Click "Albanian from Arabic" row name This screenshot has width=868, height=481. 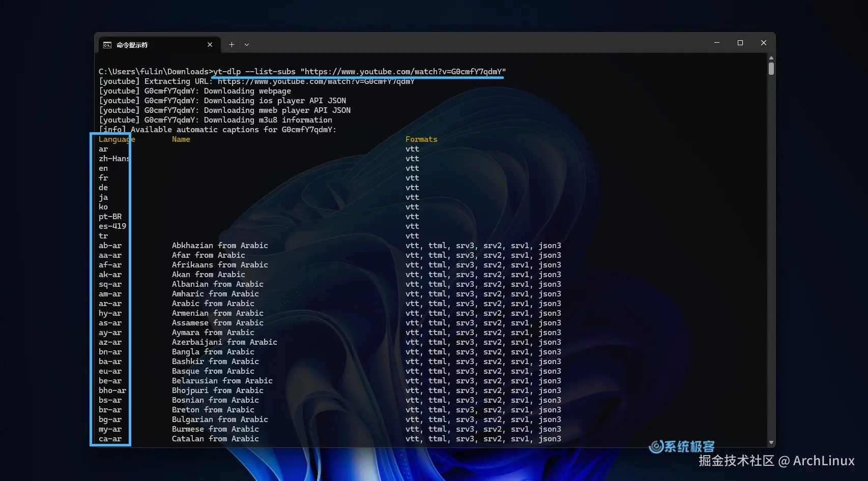click(x=218, y=284)
